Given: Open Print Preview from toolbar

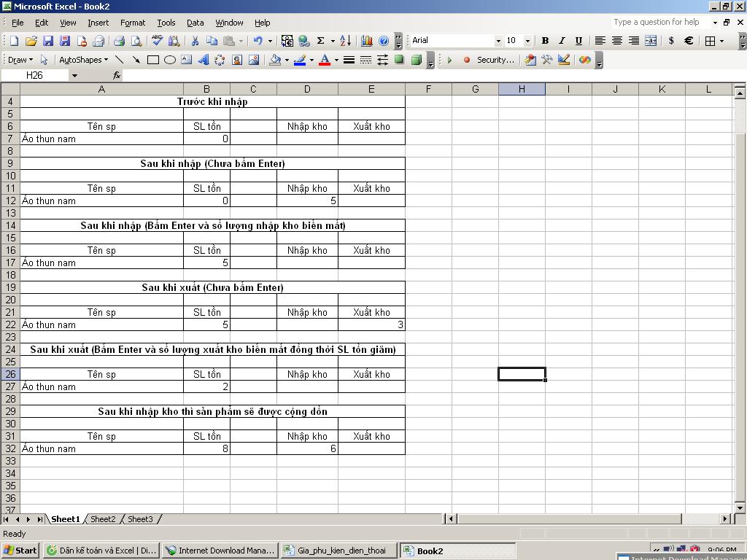Looking at the screenshot, I should (x=136, y=41).
